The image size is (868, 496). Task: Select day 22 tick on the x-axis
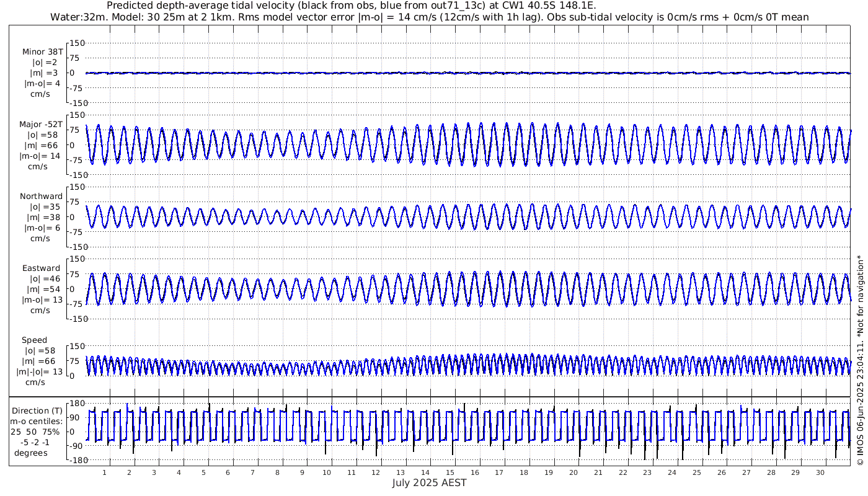pos(622,472)
